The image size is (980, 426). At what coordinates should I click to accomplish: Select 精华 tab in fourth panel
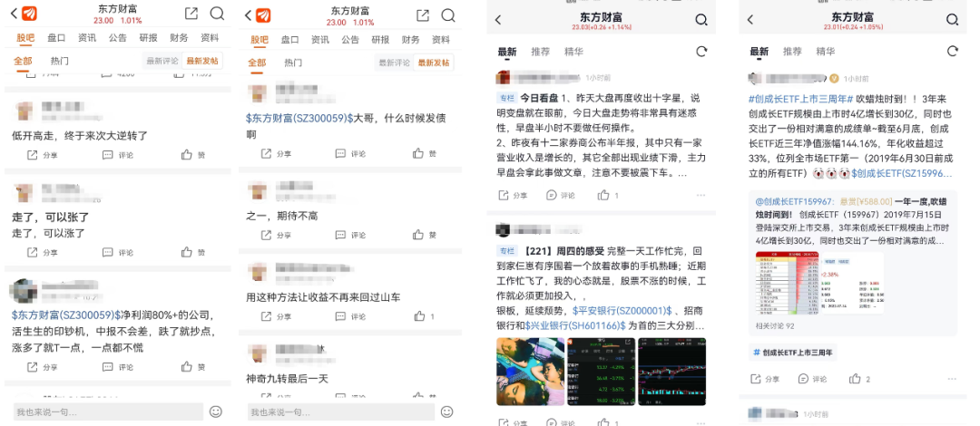point(825,52)
